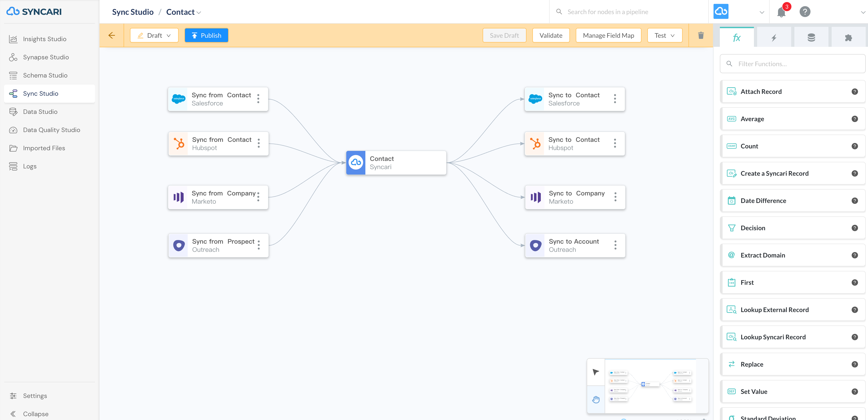The width and height of the screenshot is (868, 420).
Task: Click the Hubspot logo on Sync to node
Action: pos(535,143)
